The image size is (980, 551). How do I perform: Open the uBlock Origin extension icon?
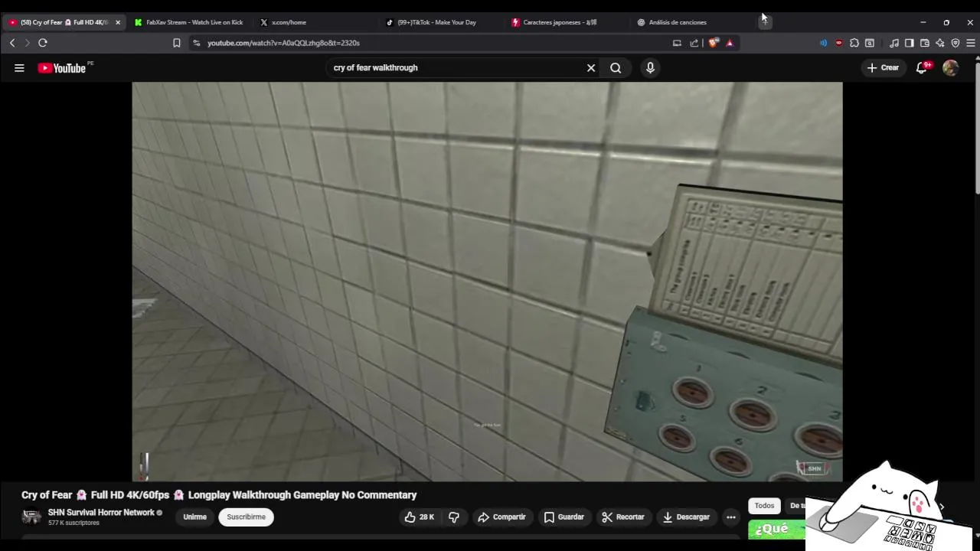839,43
